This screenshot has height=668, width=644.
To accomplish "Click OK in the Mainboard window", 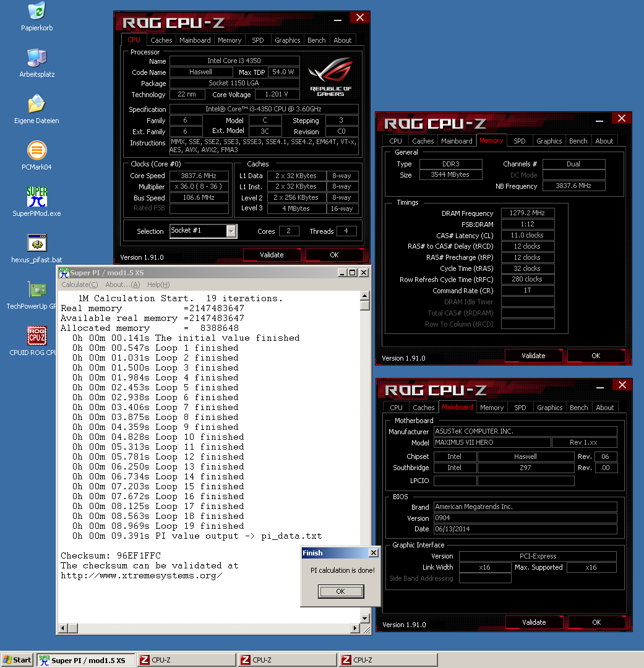I will 596,622.
